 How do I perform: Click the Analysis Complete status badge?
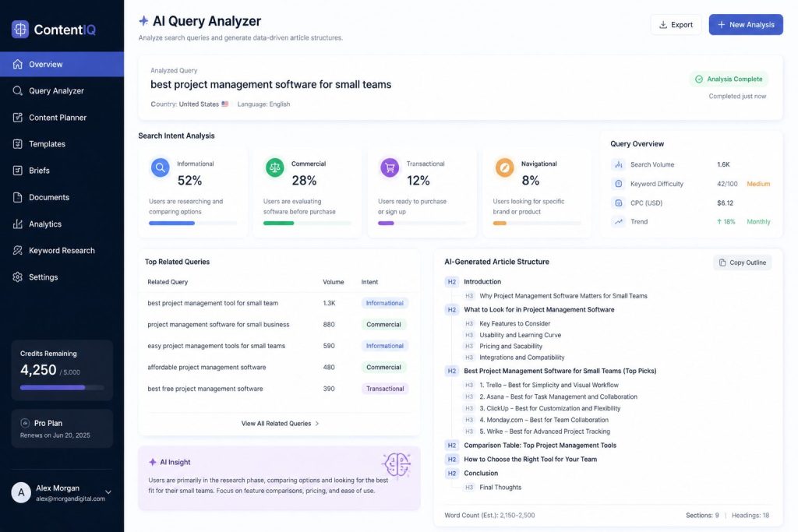[729, 79]
